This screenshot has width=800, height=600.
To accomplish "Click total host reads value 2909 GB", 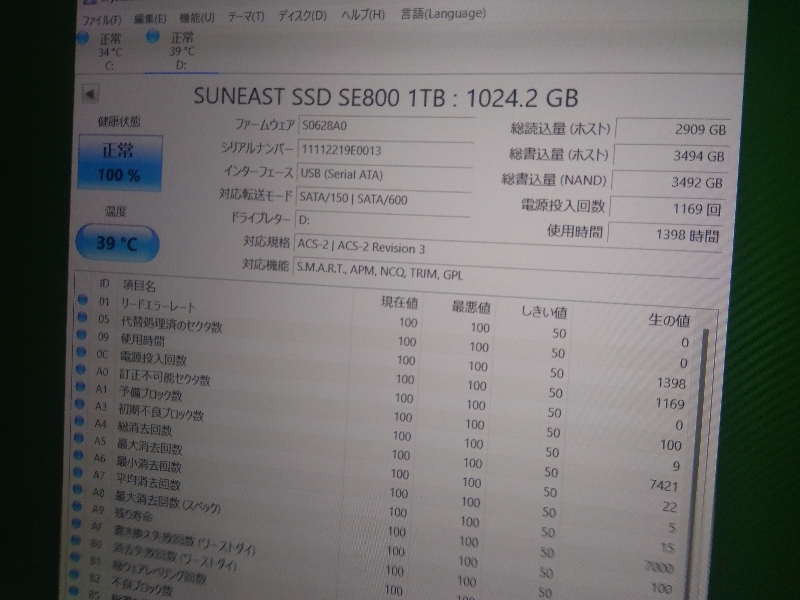I will coord(672,130).
